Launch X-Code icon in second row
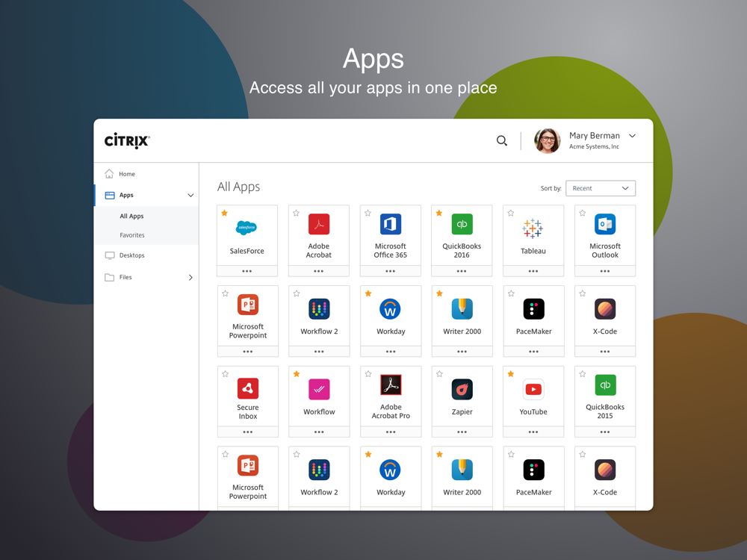747x560 pixels. [605, 309]
